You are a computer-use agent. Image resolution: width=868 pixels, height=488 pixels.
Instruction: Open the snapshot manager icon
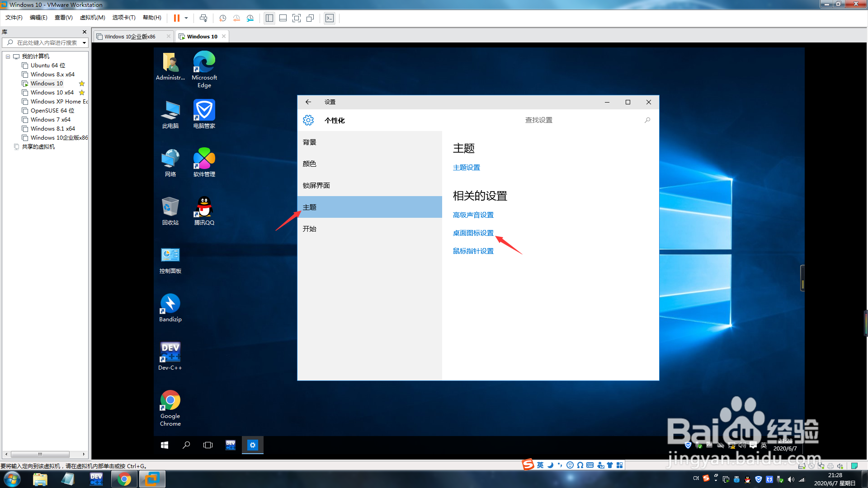pos(250,18)
